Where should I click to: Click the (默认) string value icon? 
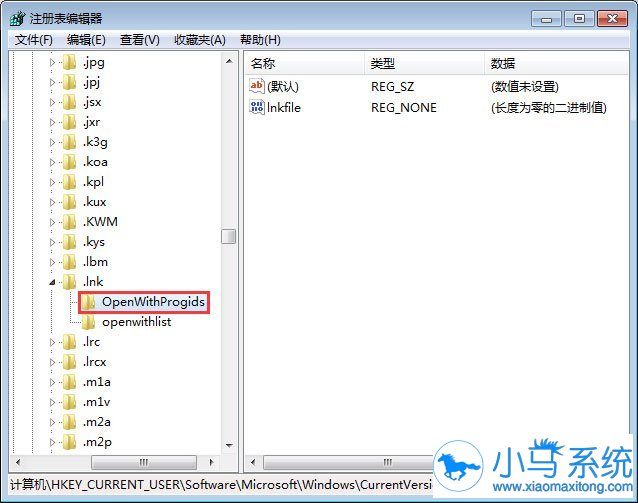click(x=257, y=86)
